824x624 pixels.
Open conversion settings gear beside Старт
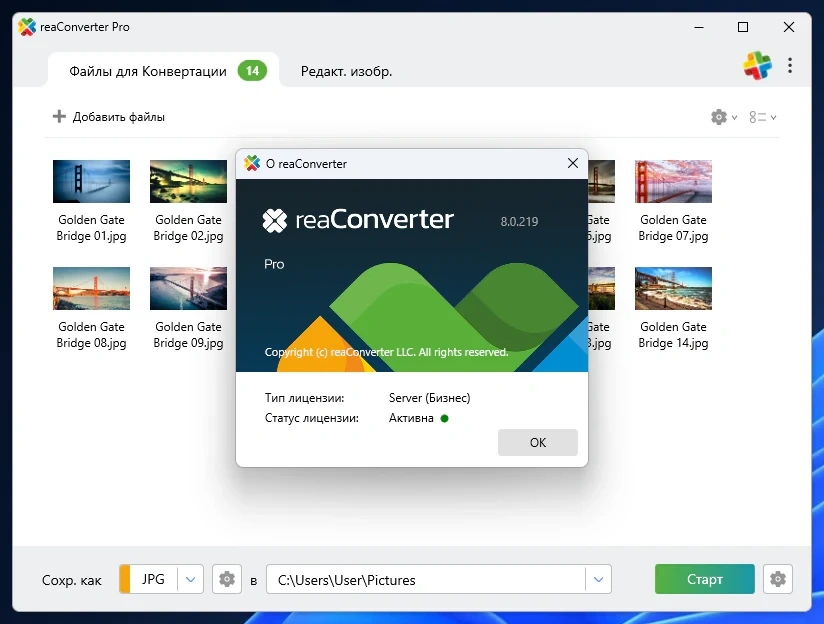coord(778,579)
